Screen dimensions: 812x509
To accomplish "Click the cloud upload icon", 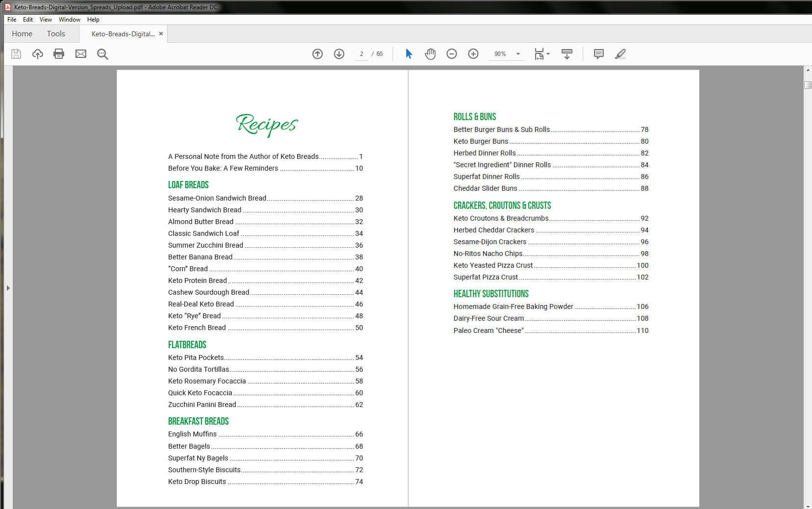I will 38,54.
